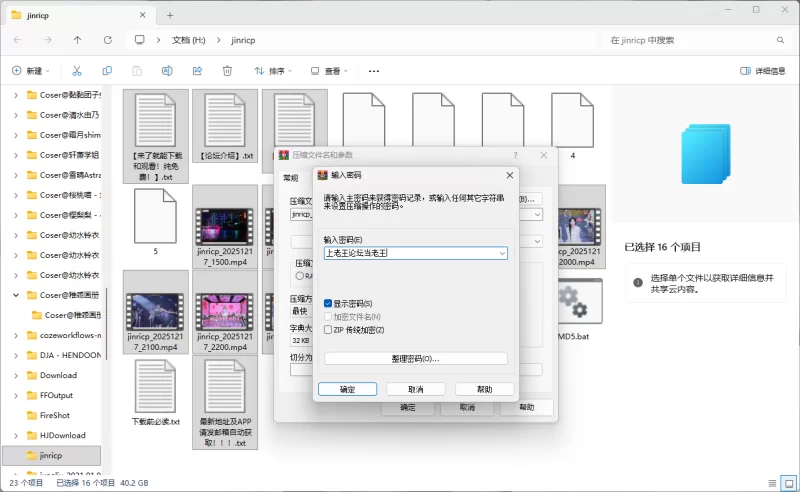Image resolution: width=800 pixels, height=492 pixels.
Task: Expand the 排序 sort dropdown
Action: coord(272,71)
